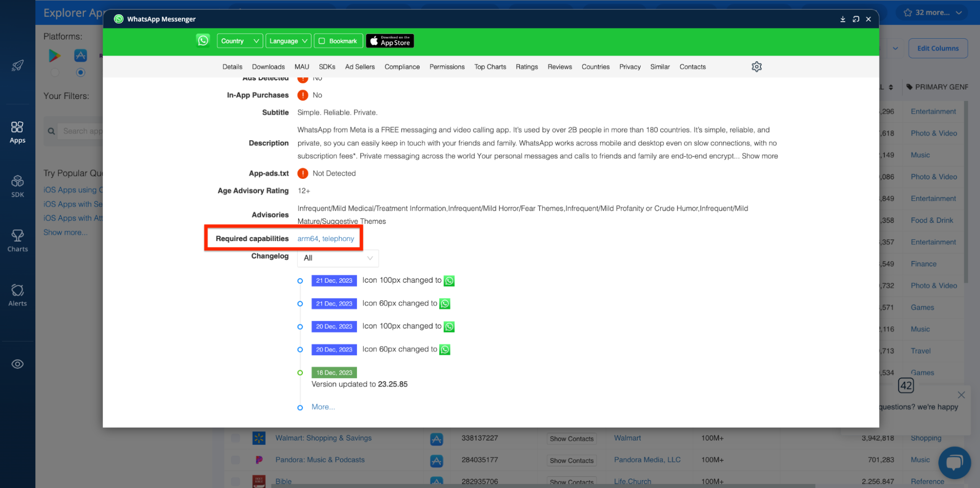Click the App Store icon in the Walmart row
The height and width of the screenshot is (488, 980).
click(x=436, y=439)
